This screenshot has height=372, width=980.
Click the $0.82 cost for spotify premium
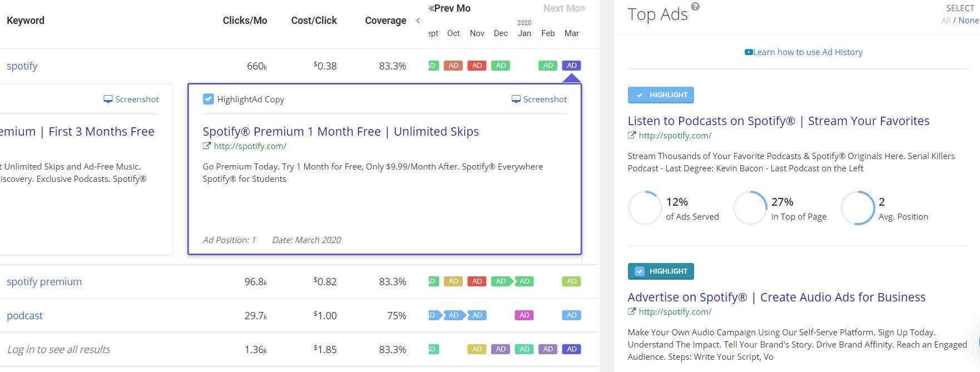point(325,281)
